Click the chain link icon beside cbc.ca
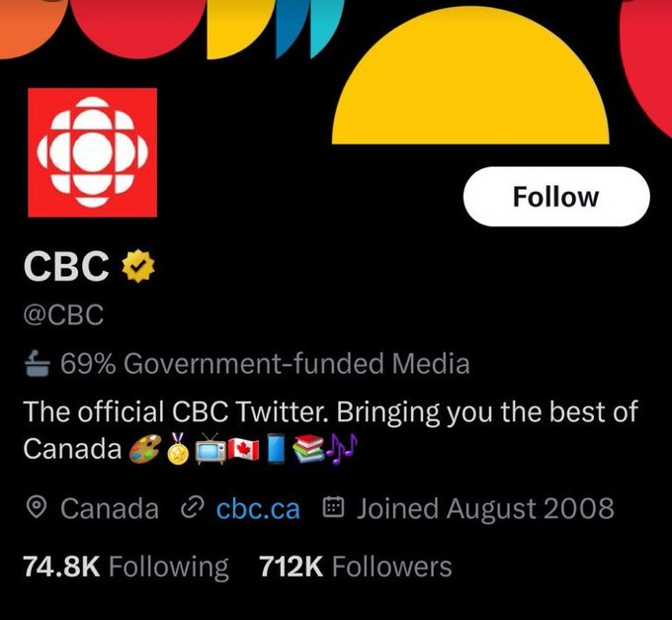 [x=191, y=508]
